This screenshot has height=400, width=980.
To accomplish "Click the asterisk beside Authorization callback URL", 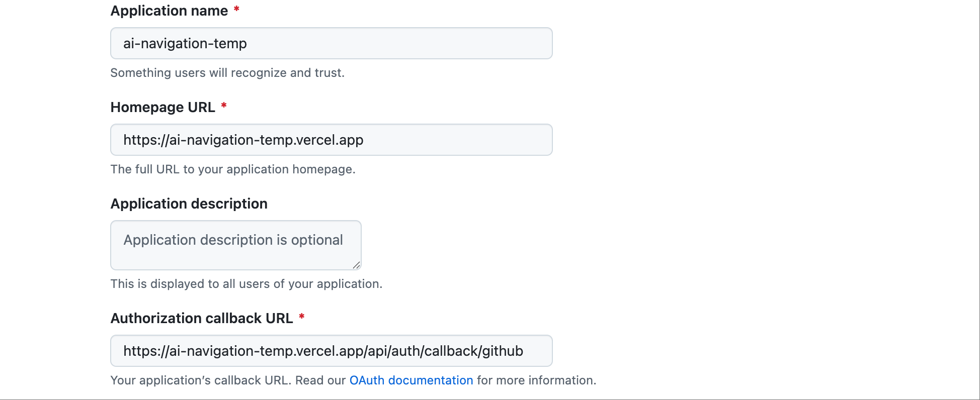I will pos(302,315).
